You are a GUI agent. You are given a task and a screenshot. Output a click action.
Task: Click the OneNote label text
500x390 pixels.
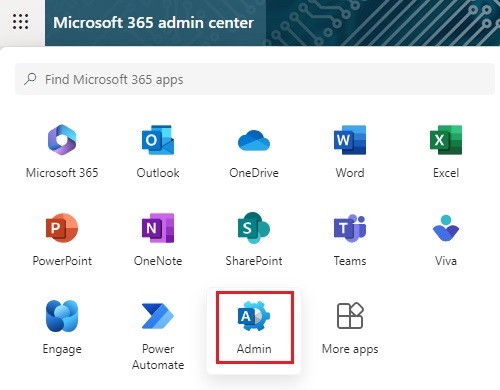point(158,261)
